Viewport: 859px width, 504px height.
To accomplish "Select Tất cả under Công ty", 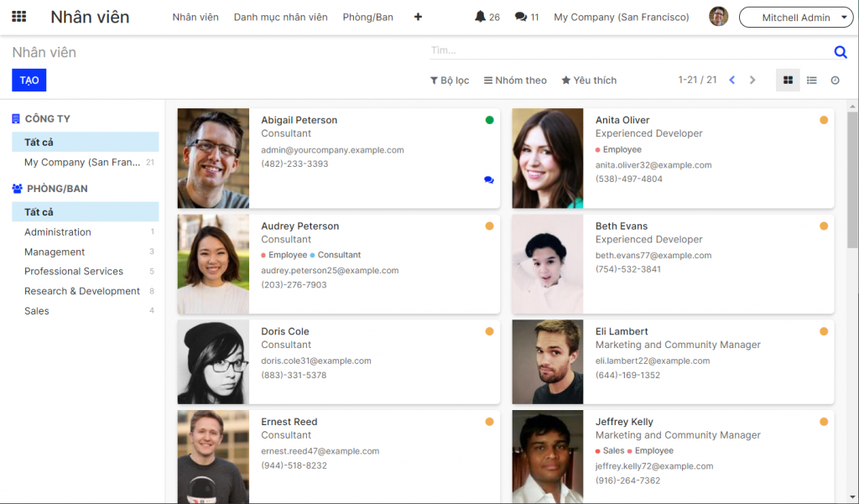I will click(86, 142).
